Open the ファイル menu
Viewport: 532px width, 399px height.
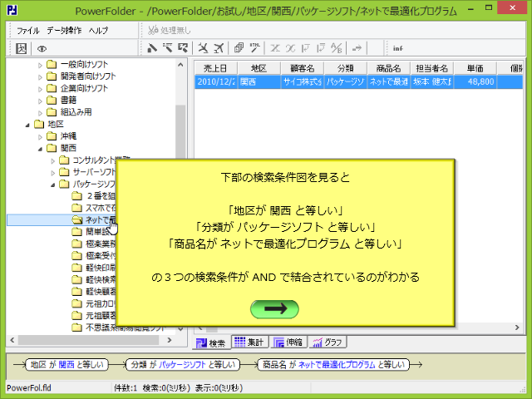coord(27,31)
